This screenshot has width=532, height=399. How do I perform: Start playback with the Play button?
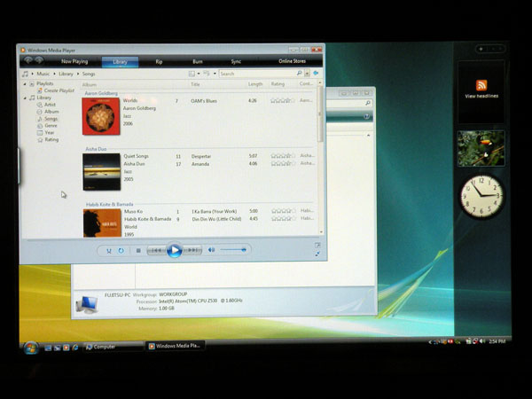point(175,250)
